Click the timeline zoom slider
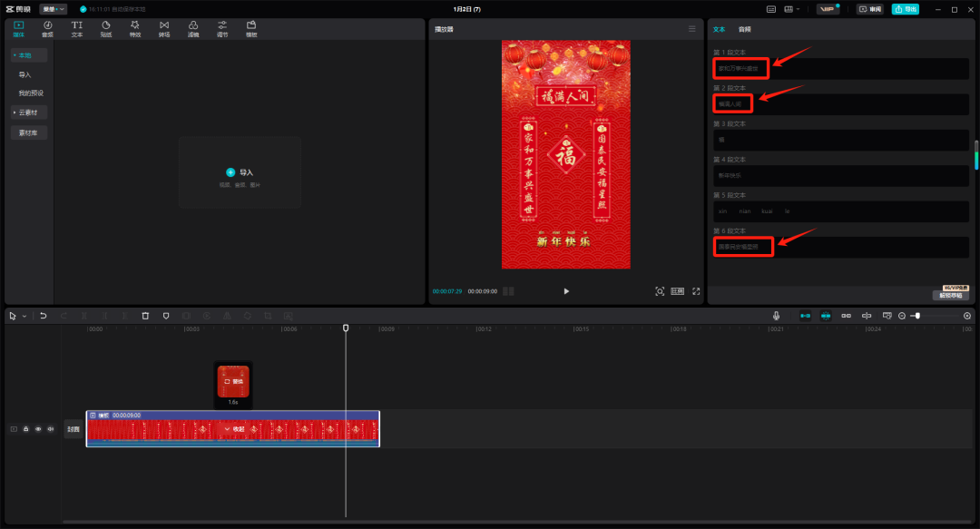This screenshot has width=980, height=529. click(x=917, y=316)
